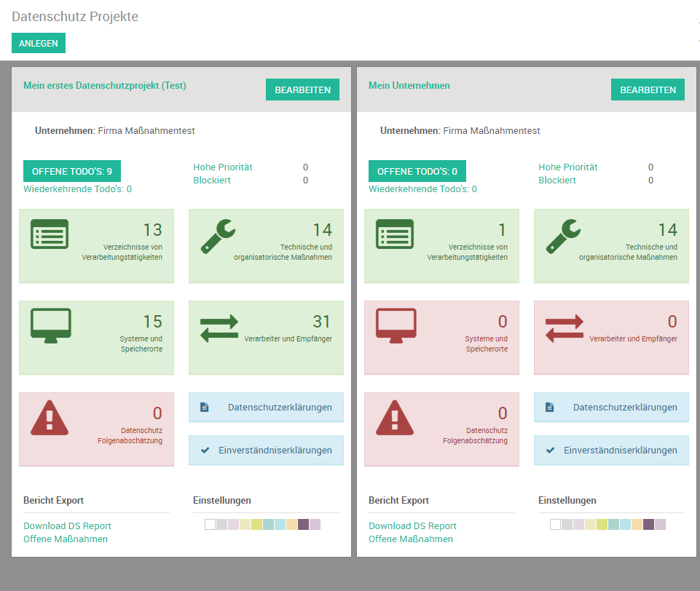The image size is (700, 591).
Task: Click document icon on first project's Datenschutzerklärungen
Action: pos(205,408)
